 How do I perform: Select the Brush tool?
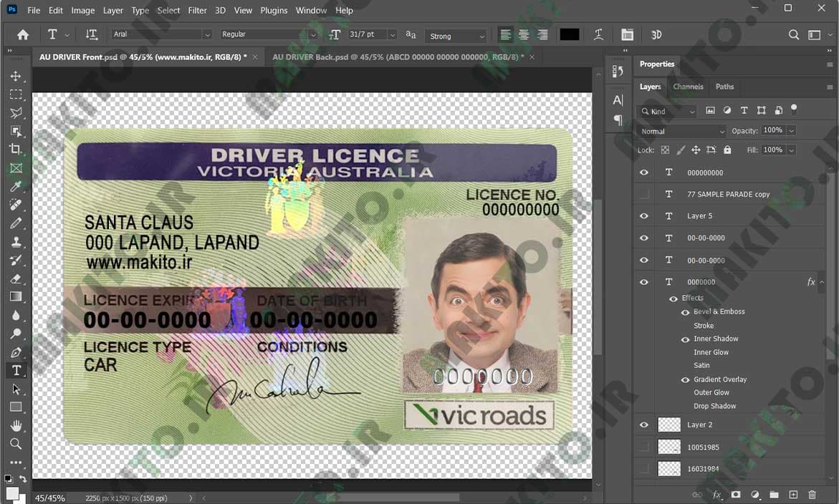coord(16,223)
